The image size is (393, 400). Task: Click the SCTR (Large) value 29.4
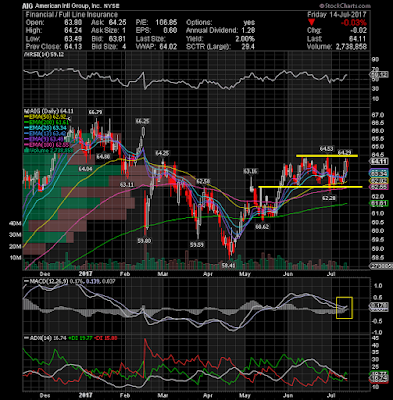tap(248, 46)
